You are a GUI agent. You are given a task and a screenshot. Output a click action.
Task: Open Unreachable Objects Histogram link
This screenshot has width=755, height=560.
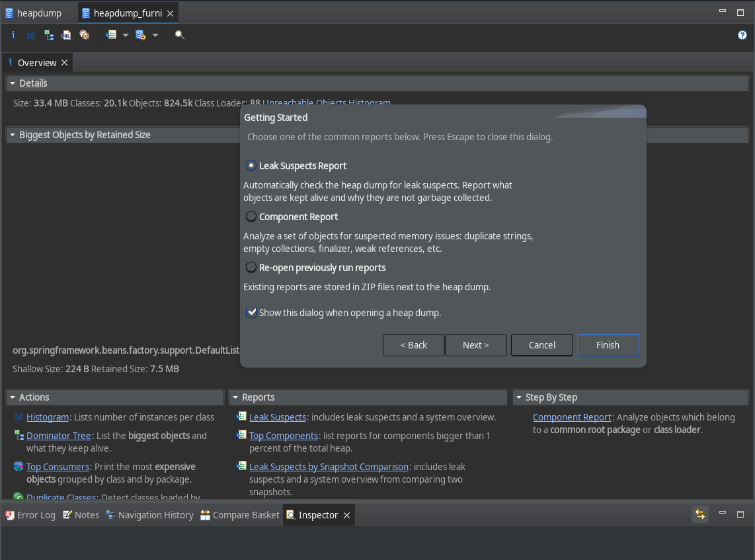pos(327,102)
